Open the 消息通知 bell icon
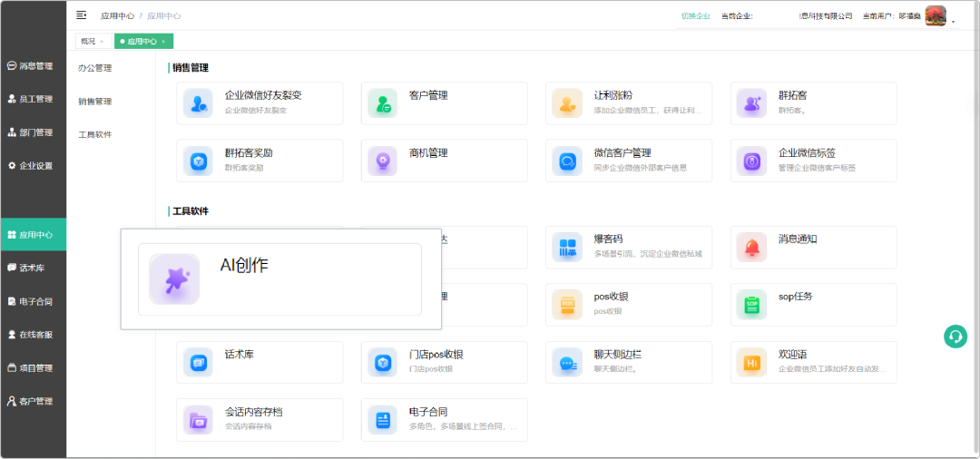 tap(751, 248)
